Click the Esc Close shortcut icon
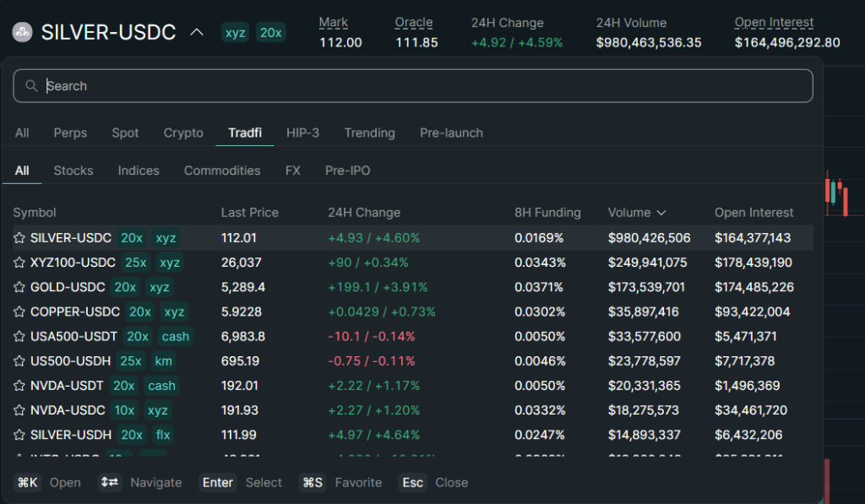 412,482
